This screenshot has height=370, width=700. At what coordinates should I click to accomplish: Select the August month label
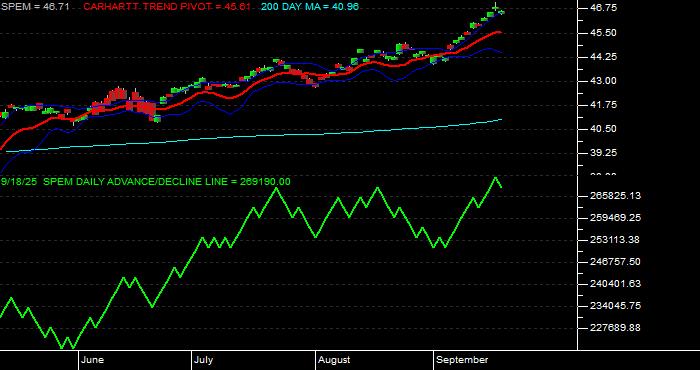333,360
